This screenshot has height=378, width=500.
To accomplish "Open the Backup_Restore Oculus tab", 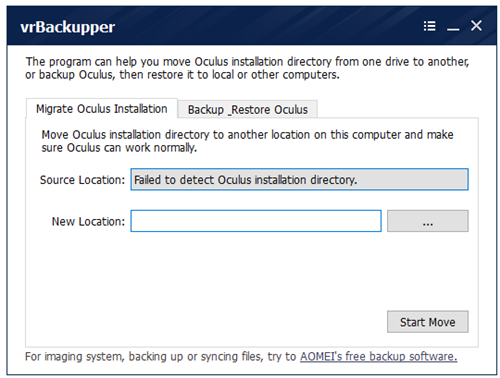I will coord(248,110).
